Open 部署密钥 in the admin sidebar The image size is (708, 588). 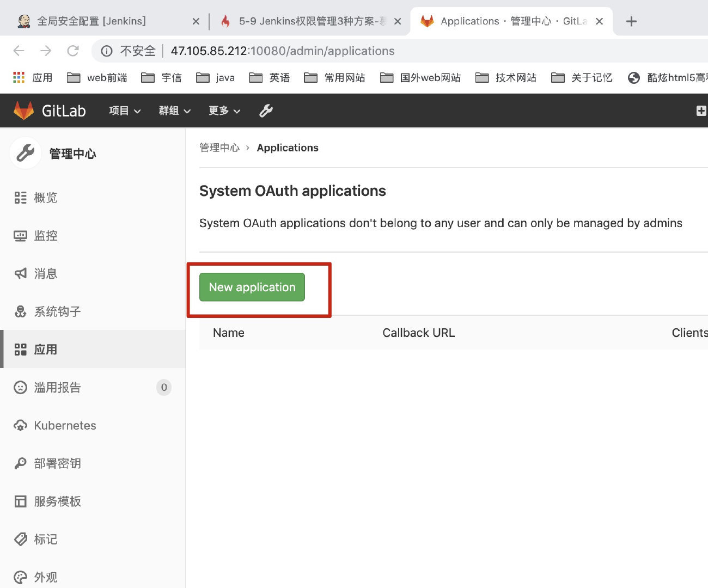click(93, 463)
